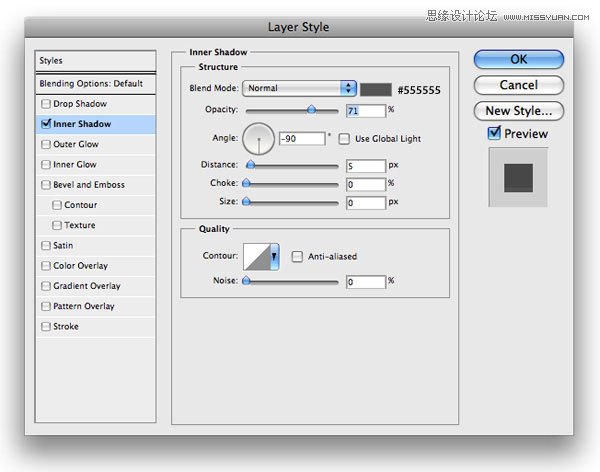Tick the Contour sub-option checkbox
Screen dimensions: 600x472
tap(57, 205)
